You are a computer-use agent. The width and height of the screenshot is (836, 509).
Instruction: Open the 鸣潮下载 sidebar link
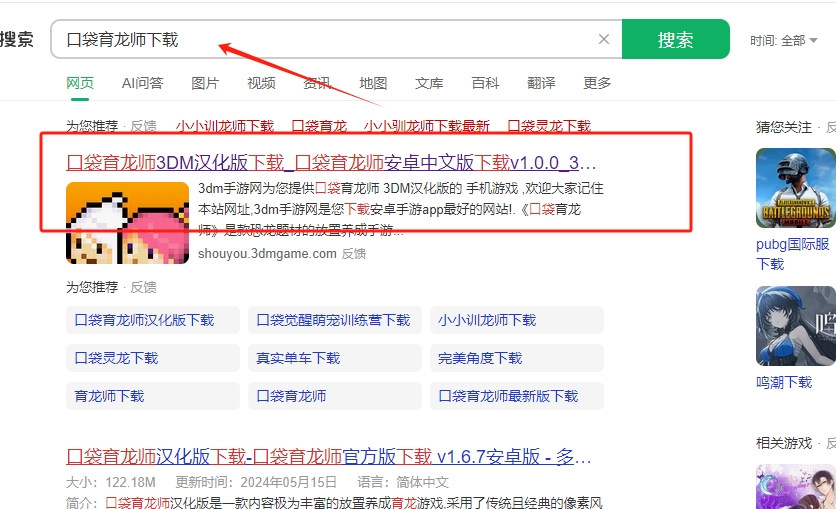click(784, 382)
